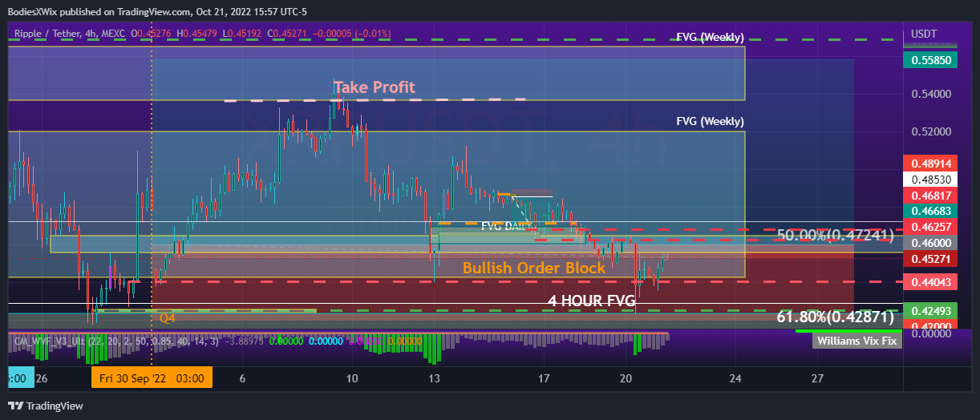Click the Williams Vix Fix label

coord(857,341)
